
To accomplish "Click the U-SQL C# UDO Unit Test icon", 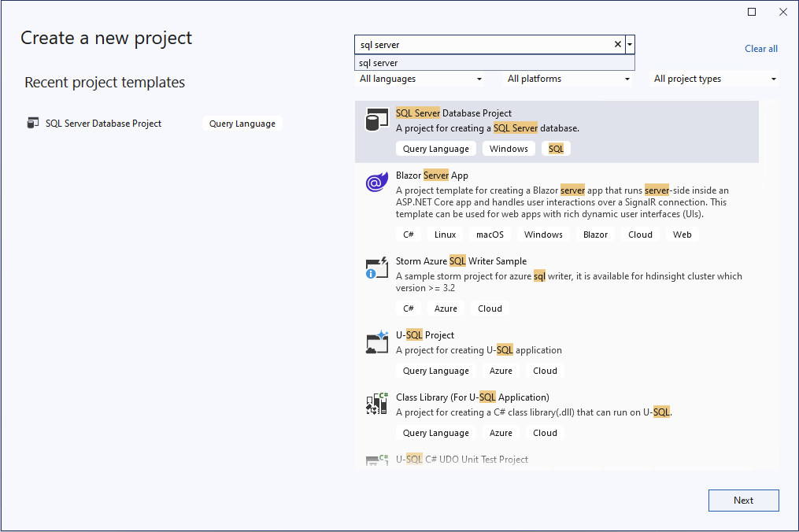I will (x=376, y=460).
